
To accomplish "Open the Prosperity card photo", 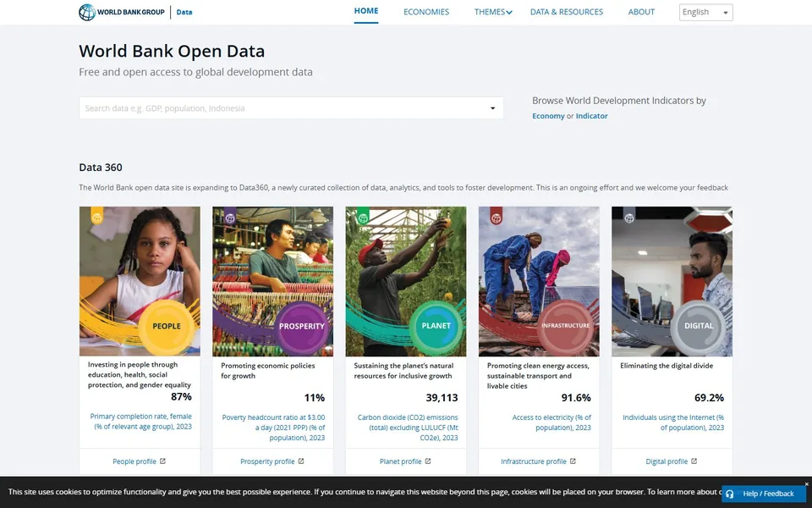I will click(x=273, y=281).
